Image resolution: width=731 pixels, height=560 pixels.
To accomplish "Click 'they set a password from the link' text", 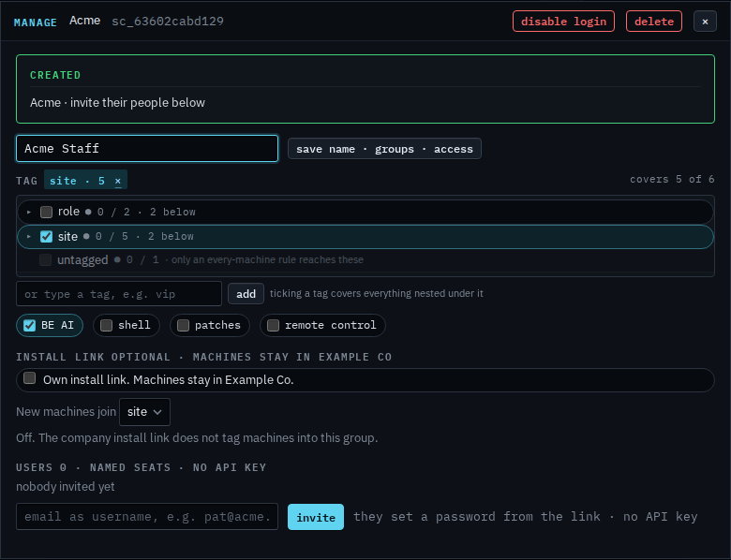I will 525,517.
